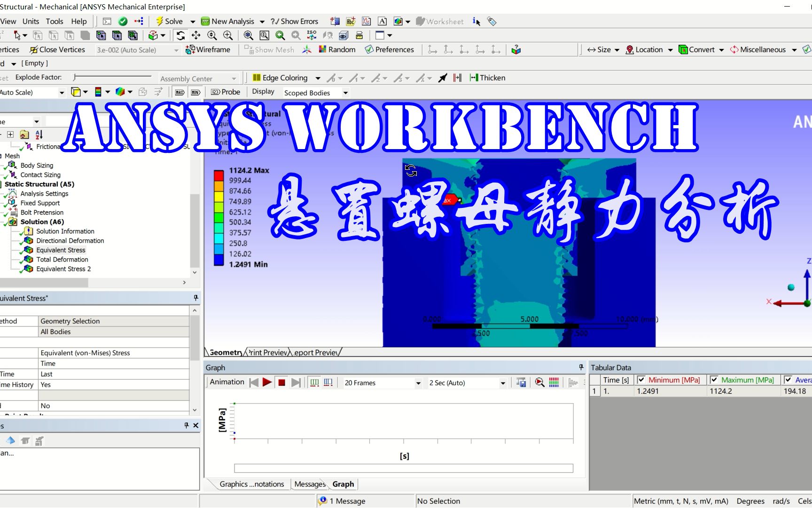Select Fixed Support in tree

pyautogui.click(x=40, y=203)
